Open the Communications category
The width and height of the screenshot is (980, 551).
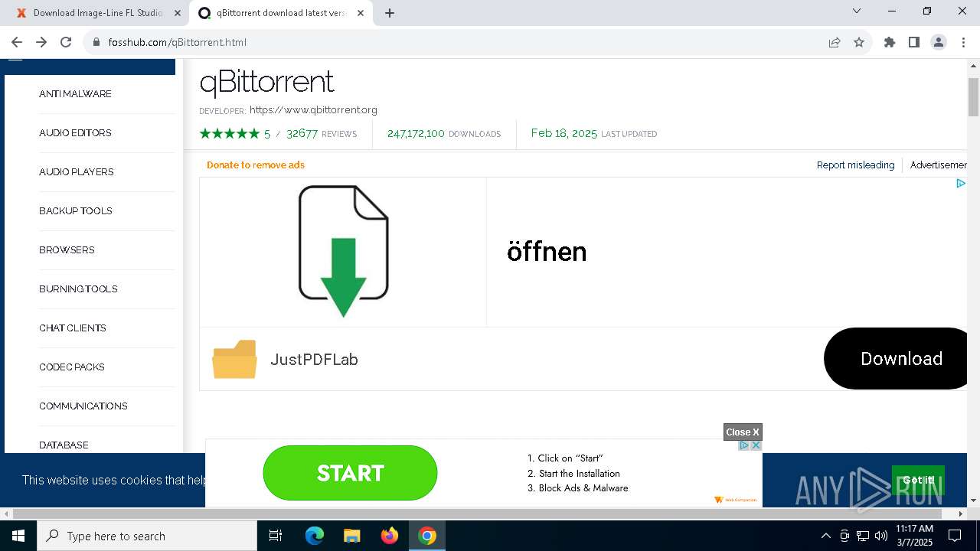(83, 406)
